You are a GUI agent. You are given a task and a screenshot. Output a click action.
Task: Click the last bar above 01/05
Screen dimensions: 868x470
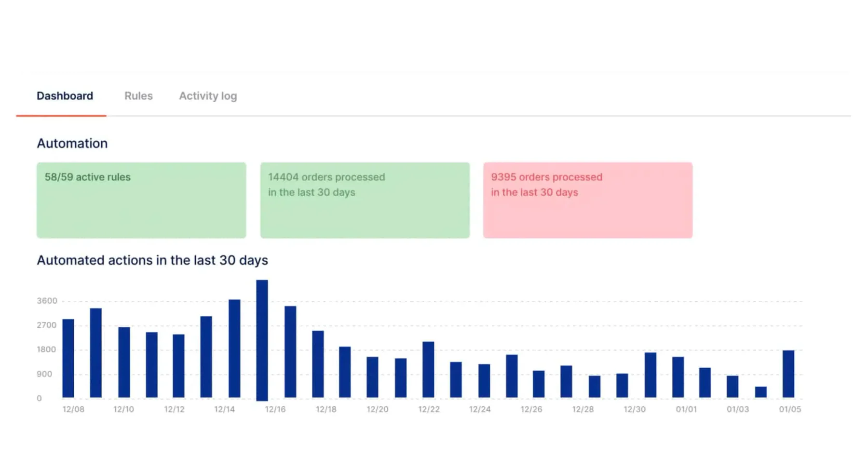(788, 374)
